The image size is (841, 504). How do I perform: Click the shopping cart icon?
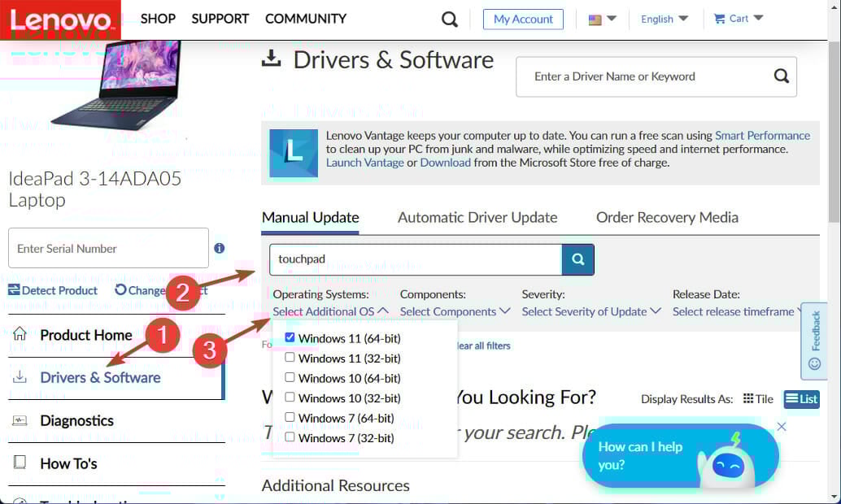click(x=719, y=19)
